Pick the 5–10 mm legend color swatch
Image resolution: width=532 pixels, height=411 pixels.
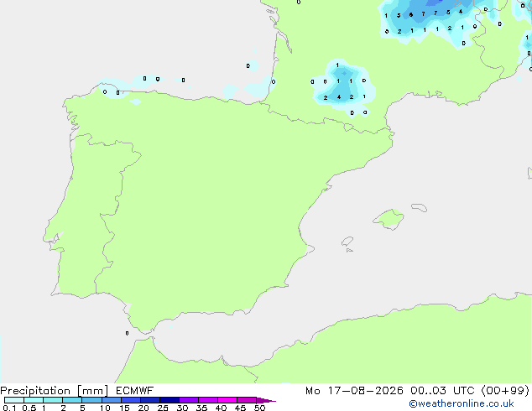point(91,400)
